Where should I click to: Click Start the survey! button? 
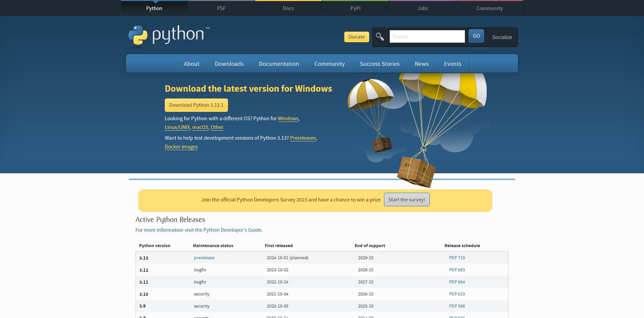pyautogui.click(x=407, y=199)
